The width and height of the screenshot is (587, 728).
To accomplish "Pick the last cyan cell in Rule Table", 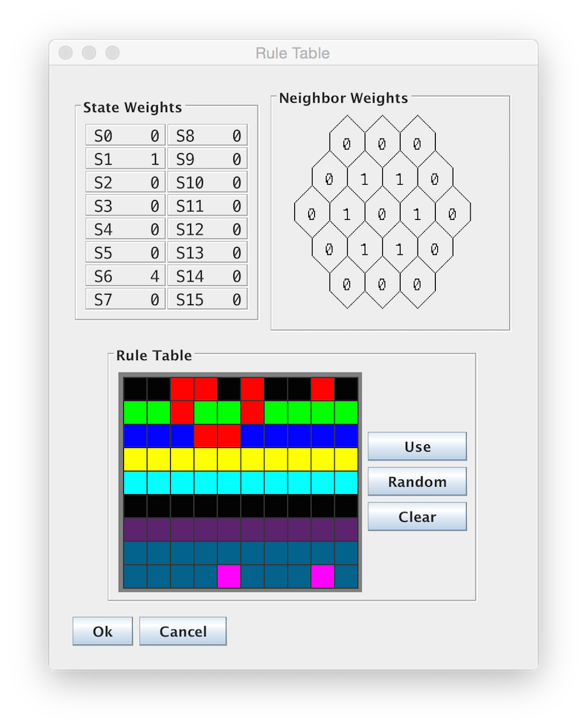I will pos(346,482).
